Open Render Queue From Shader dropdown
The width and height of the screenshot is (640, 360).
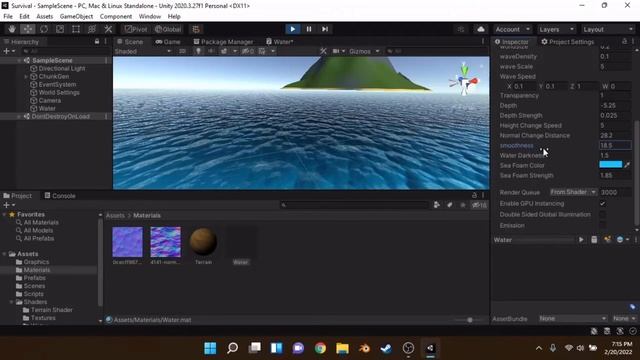click(x=573, y=192)
